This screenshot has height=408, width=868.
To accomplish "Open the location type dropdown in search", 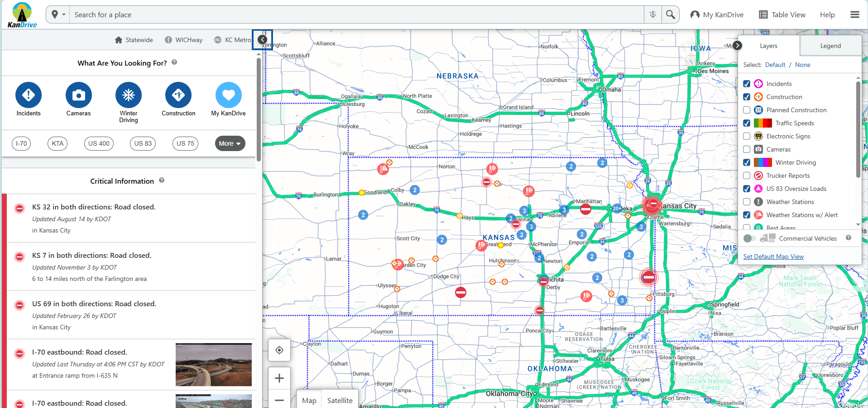I will 58,14.
